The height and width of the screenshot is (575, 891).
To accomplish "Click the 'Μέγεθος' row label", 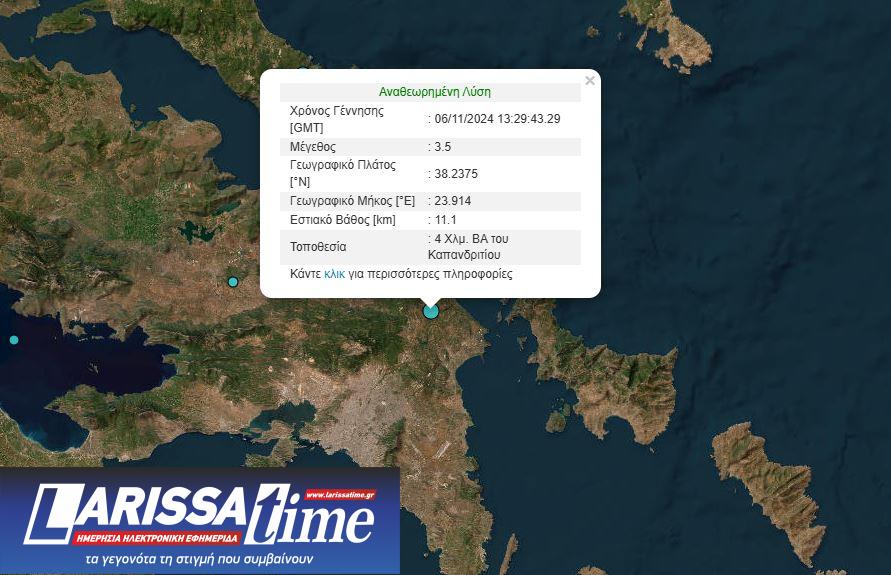I will [x=313, y=147].
